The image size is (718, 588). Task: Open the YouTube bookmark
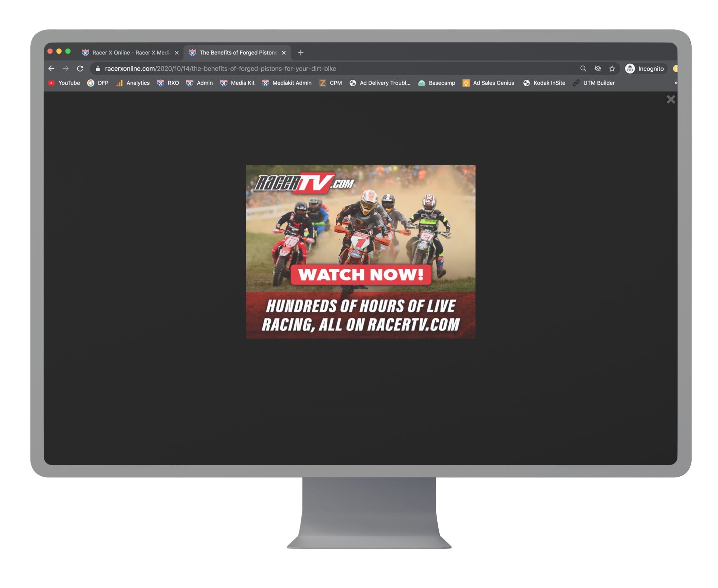pos(64,83)
